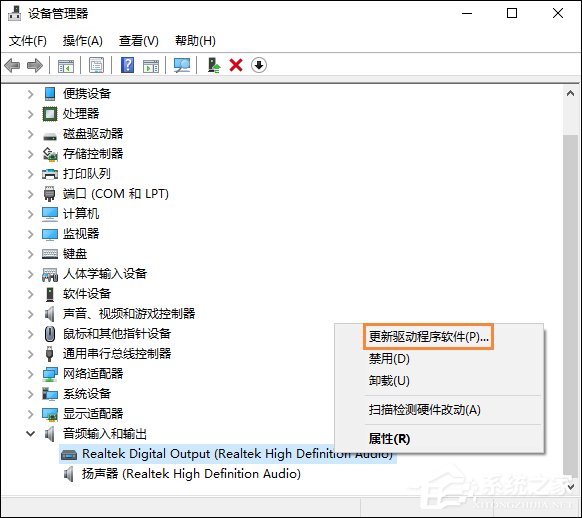Close the Device Manager window
The image size is (582, 518).
pos(558,13)
